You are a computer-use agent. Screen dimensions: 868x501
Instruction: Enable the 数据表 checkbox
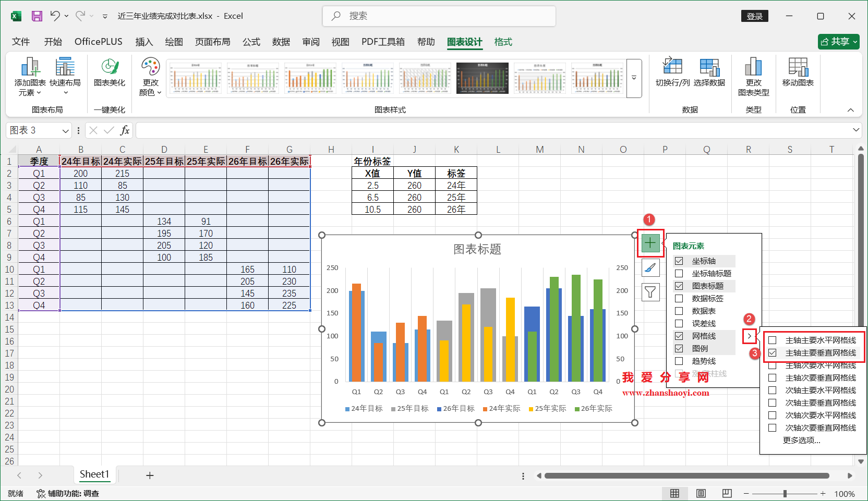(679, 311)
